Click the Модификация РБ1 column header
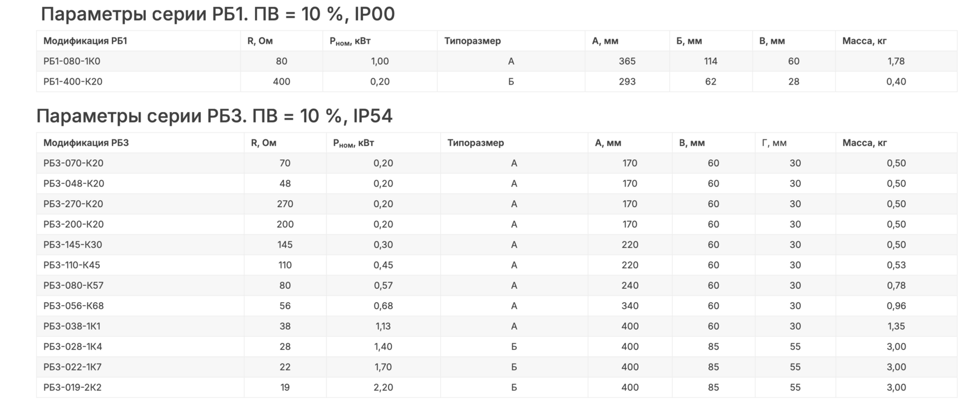Image resolution: width=980 pixels, height=413 pixels. click(85, 41)
